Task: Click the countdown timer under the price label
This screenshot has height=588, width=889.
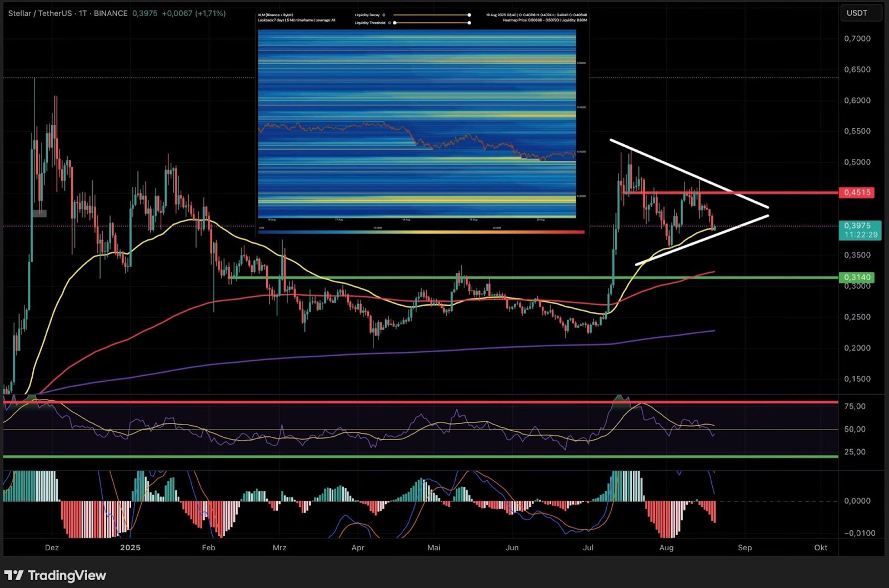Action: click(861, 235)
